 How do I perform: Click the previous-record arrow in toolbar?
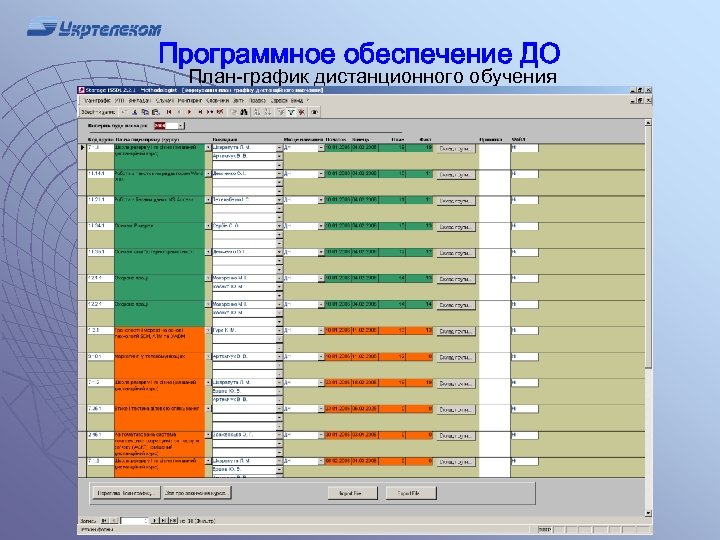[179, 112]
